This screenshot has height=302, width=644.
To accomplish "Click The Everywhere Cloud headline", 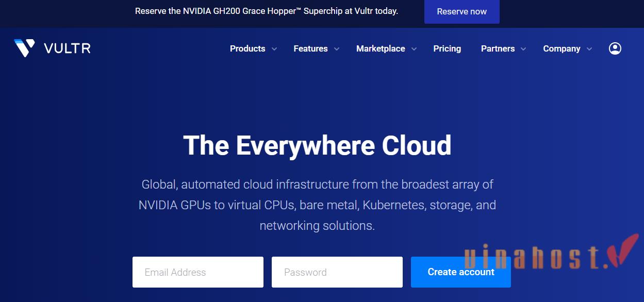I will pos(317,145).
